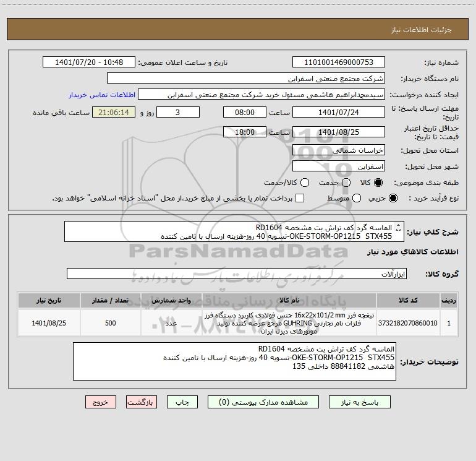Choose the جزیی purchase type option
The height and width of the screenshot is (461, 476).
tap(393, 198)
